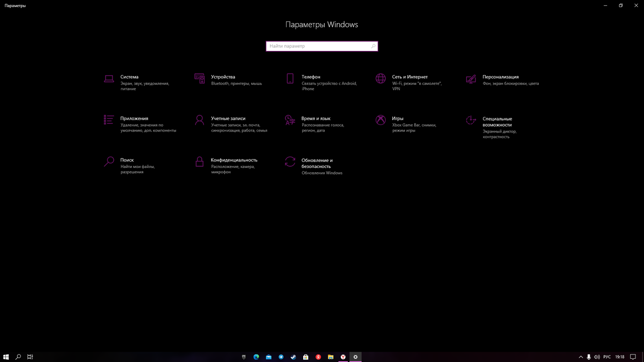Click the magnifier icon inside the search box
Image resolution: width=644 pixels, height=362 pixels.
pyautogui.click(x=373, y=46)
